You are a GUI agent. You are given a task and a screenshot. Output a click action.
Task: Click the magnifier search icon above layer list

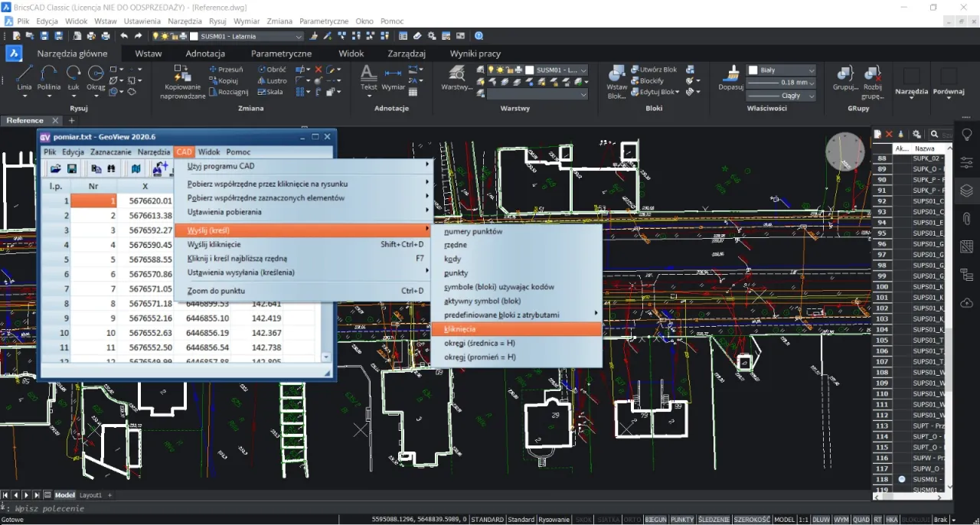pyautogui.click(x=934, y=133)
